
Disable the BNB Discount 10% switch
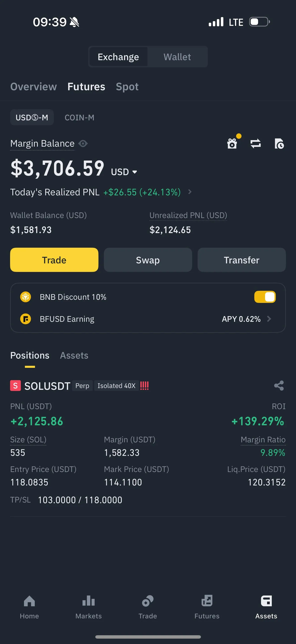(265, 297)
